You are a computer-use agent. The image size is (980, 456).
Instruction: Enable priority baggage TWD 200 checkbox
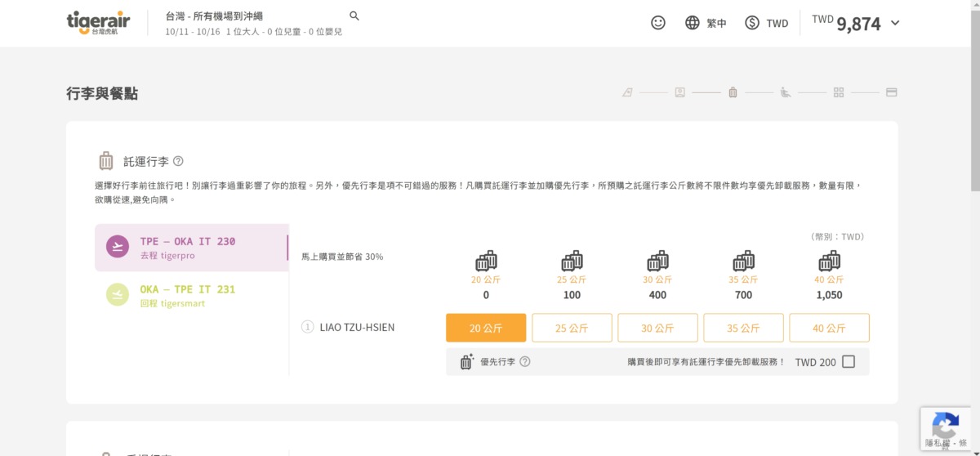(x=849, y=361)
